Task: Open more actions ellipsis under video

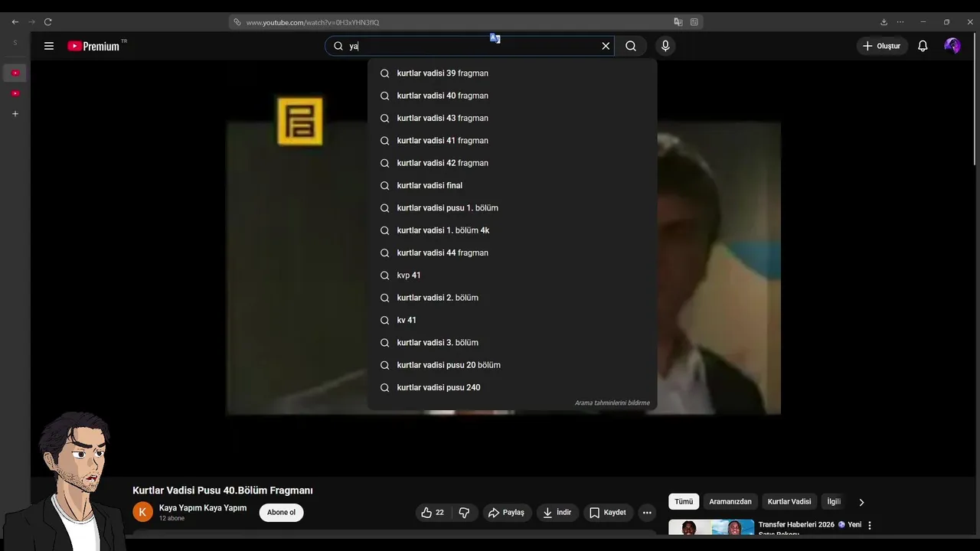Action: 647,513
